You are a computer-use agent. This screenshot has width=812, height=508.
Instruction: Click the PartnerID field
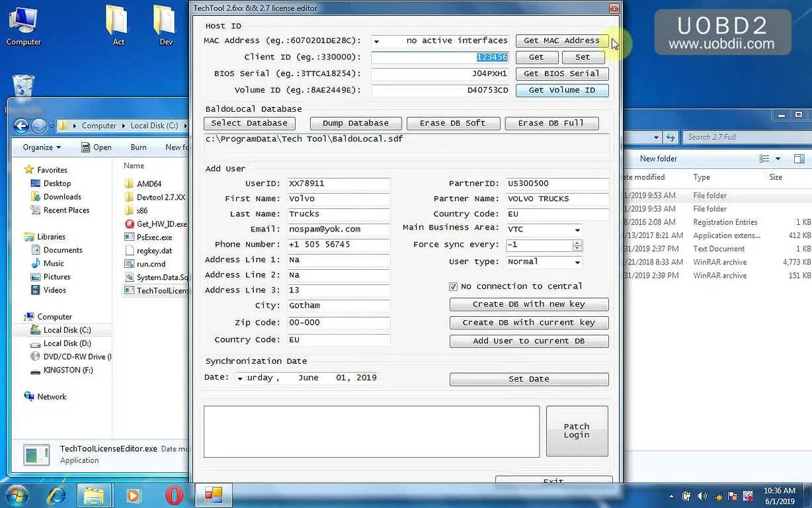(x=557, y=184)
